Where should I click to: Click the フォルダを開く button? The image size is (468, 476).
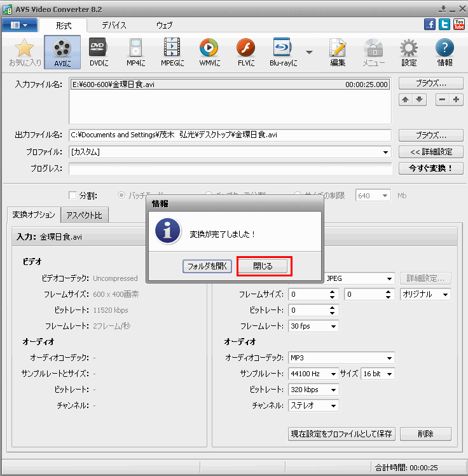click(x=207, y=266)
